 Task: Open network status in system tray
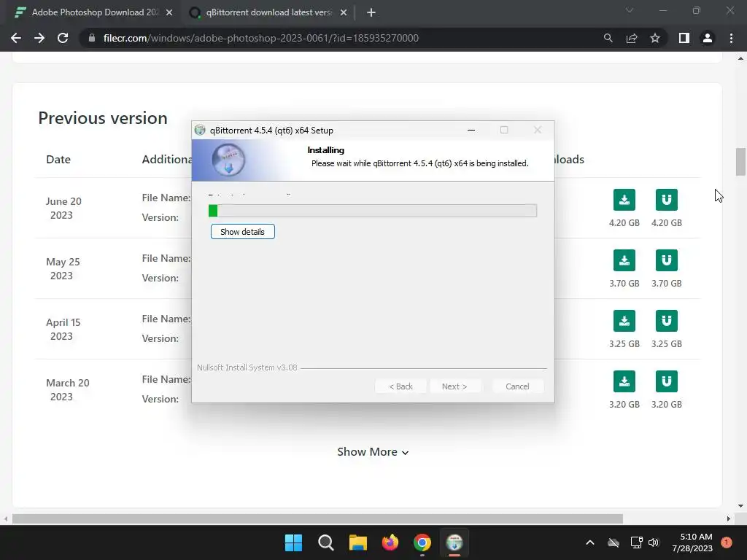636,542
